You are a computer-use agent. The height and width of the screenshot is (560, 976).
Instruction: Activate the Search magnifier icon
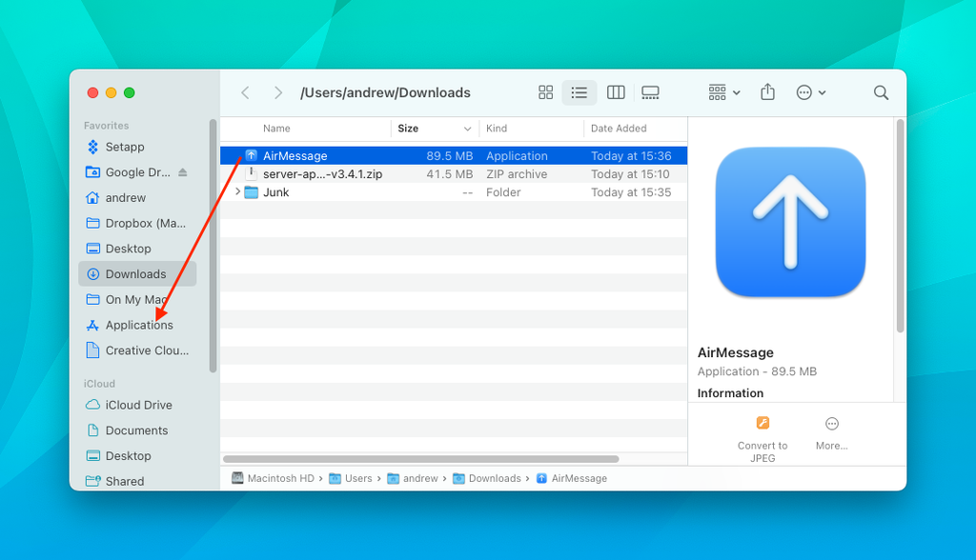point(880,92)
